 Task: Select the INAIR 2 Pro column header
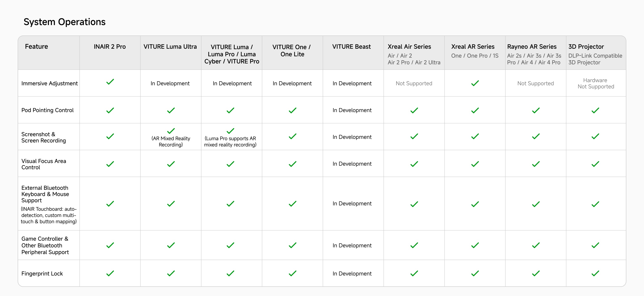(110, 47)
